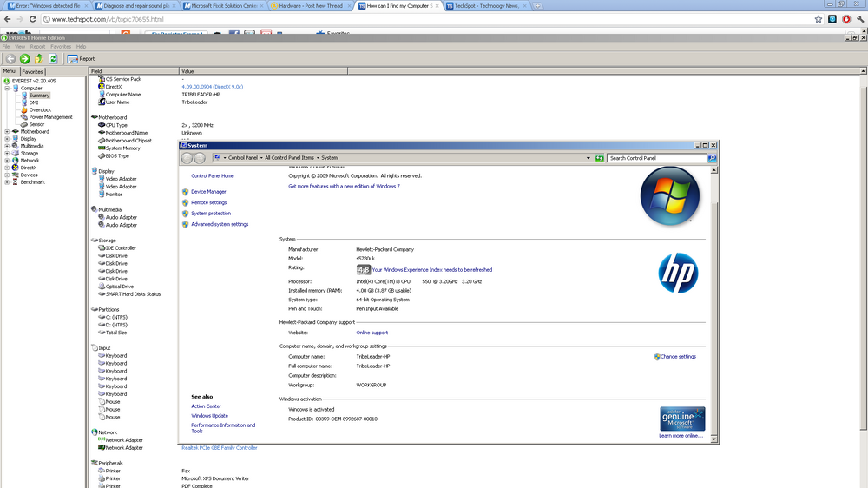Click the Chrome address bar URL
This screenshot has width=868, height=488.
click(x=108, y=19)
